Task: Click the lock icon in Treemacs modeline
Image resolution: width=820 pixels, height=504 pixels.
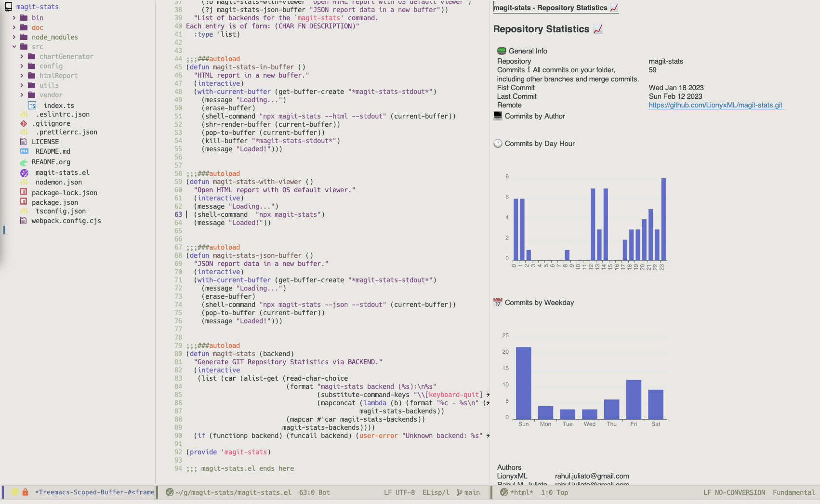Action: click(x=25, y=492)
